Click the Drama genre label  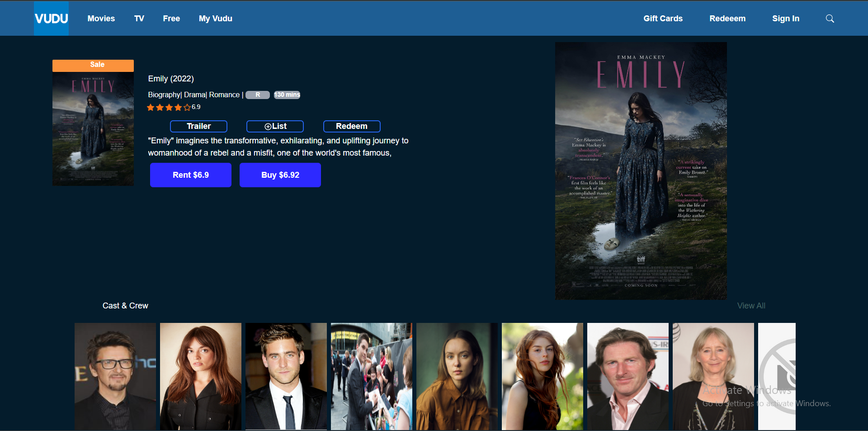pyautogui.click(x=194, y=95)
